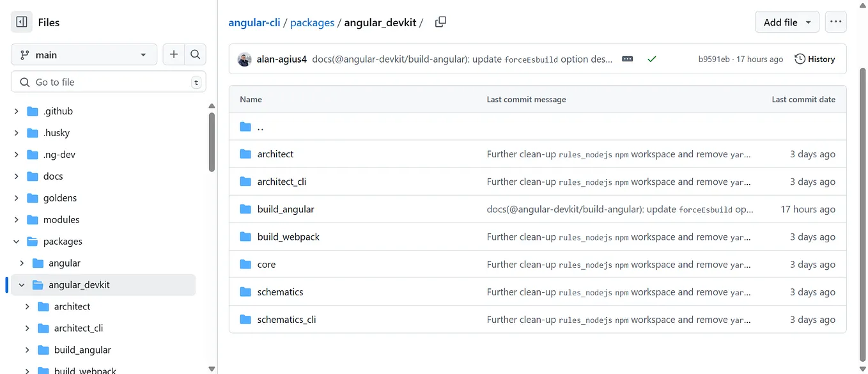Select .husky in the file tree

click(x=56, y=133)
